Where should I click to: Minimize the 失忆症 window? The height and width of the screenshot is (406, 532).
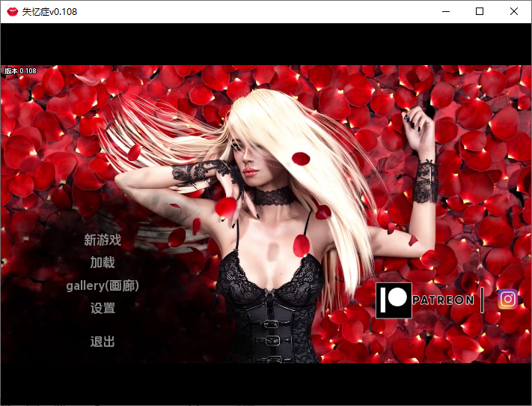446,11
